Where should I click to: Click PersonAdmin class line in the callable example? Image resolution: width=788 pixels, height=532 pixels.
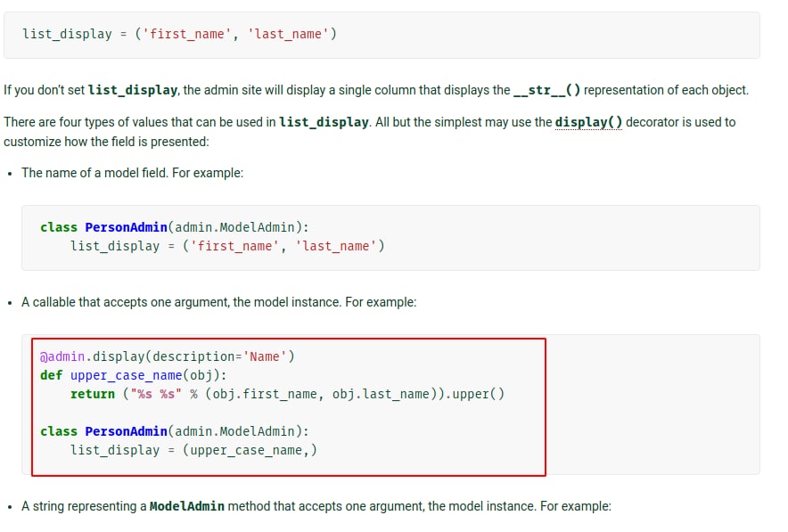click(175, 431)
